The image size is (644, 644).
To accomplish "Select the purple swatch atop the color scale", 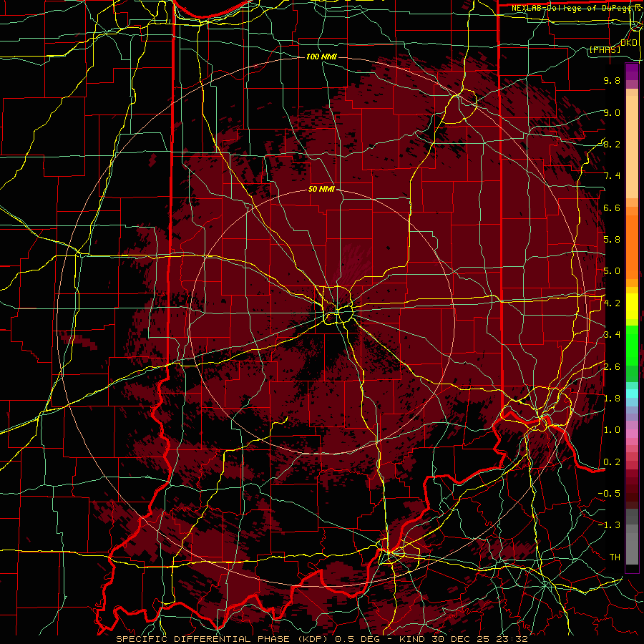I will (x=632, y=72).
